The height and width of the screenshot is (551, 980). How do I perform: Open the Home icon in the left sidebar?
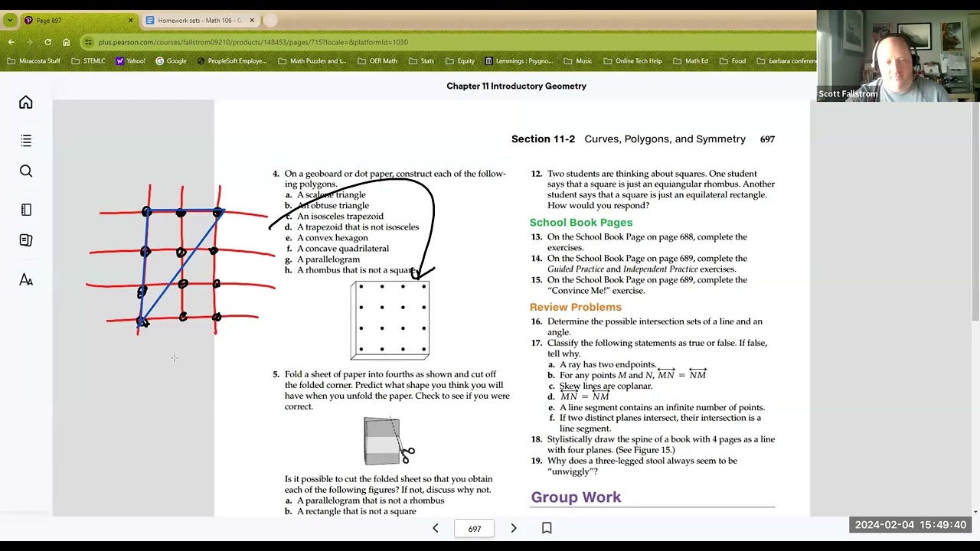click(26, 103)
